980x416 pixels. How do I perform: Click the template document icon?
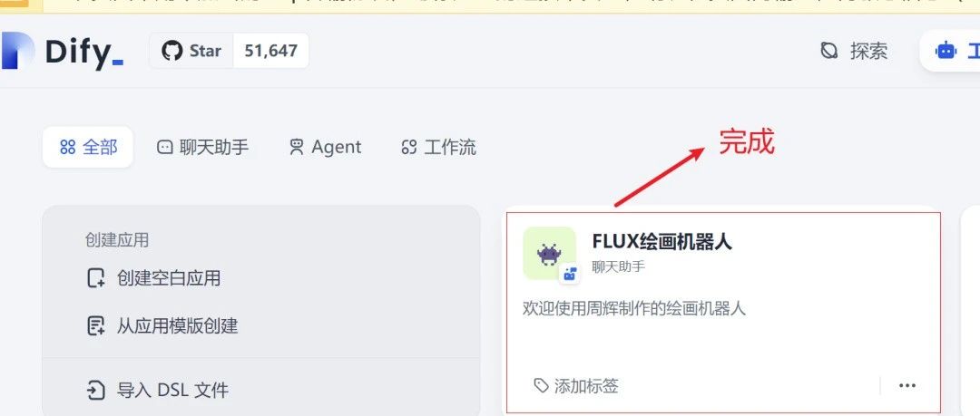(95, 325)
